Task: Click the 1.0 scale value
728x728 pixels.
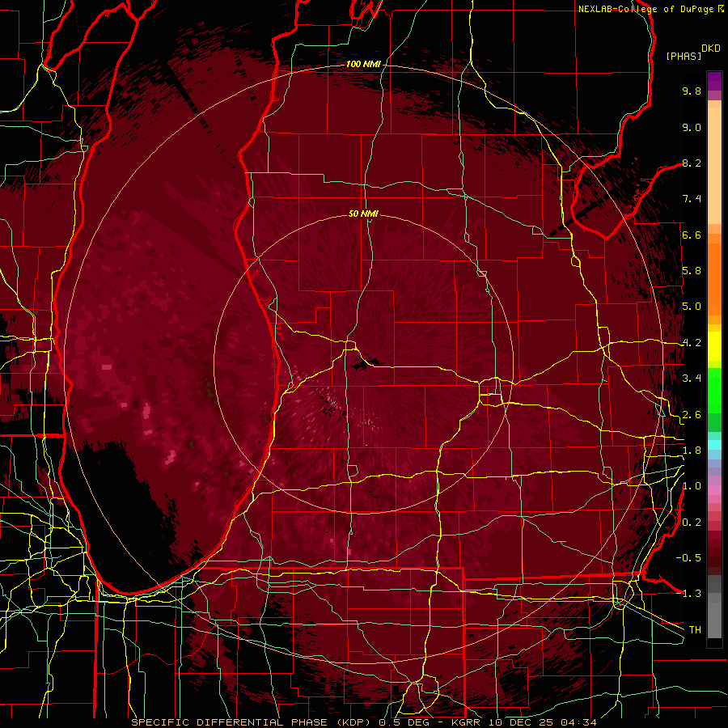Action: (x=692, y=486)
